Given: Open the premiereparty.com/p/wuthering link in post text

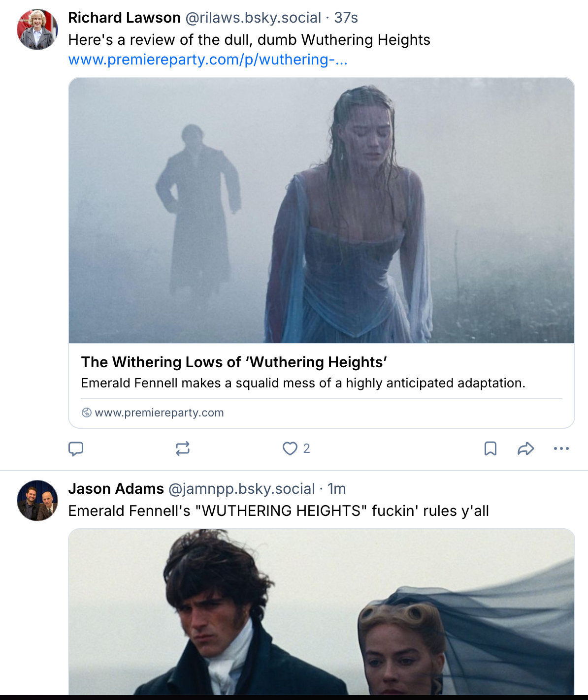Looking at the screenshot, I should (x=208, y=60).
